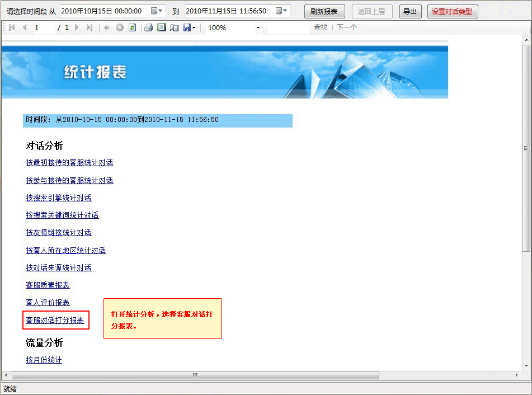Open 客服对话打分报表 link
This screenshot has width=532, height=395.
55,321
